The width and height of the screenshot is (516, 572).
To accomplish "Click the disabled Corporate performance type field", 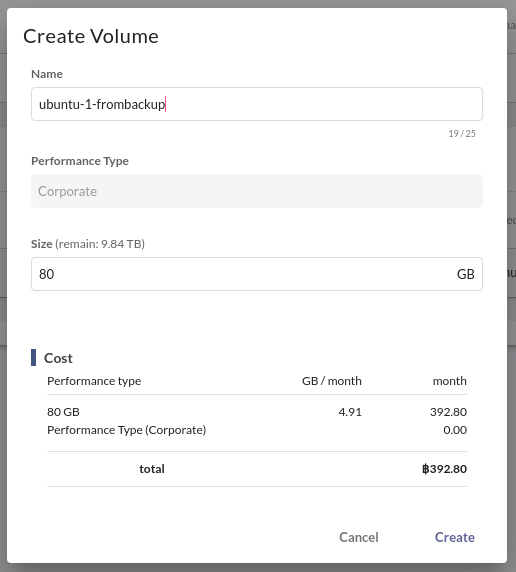I will pyautogui.click(x=257, y=191).
